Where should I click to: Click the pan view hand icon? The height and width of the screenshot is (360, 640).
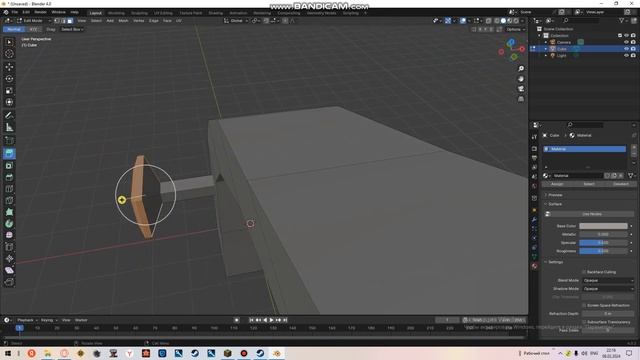(521, 79)
